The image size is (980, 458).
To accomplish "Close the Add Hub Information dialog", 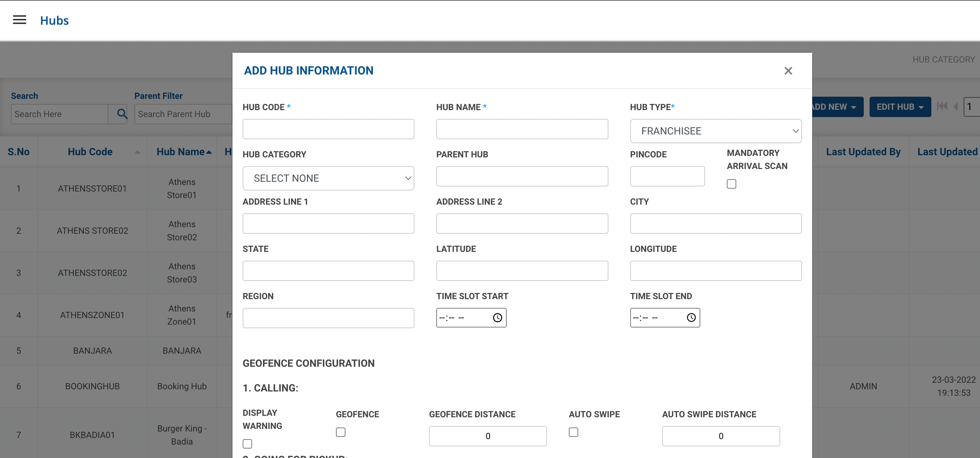I will (x=788, y=71).
